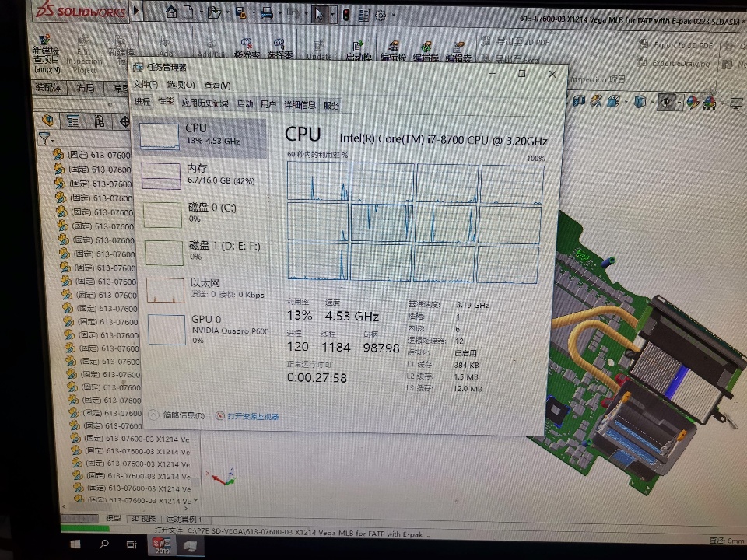Click the 选择零 select balloon command

279,49
